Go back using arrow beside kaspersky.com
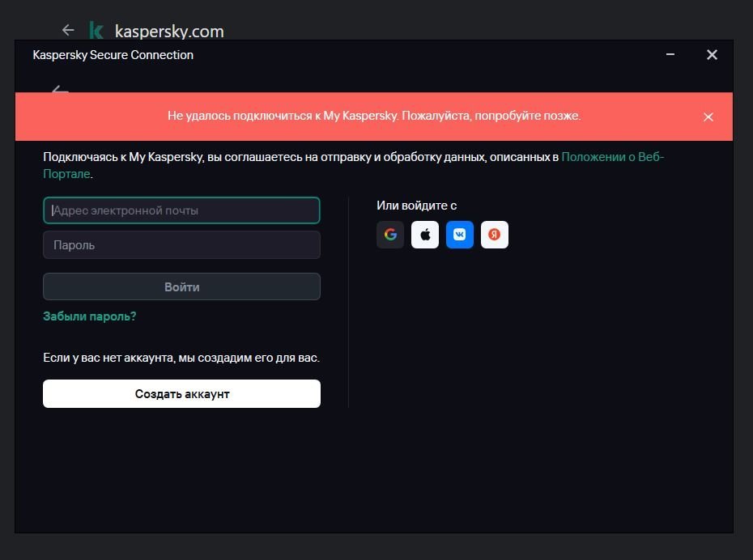This screenshot has width=753, height=560. pyautogui.click(x=68, y=30)
